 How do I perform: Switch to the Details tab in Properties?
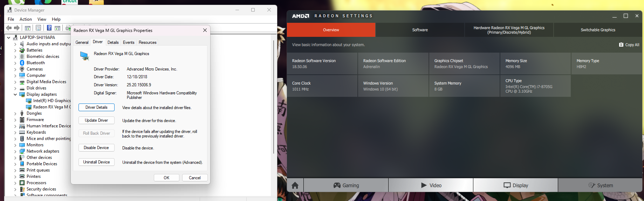(x=113, y=42)
